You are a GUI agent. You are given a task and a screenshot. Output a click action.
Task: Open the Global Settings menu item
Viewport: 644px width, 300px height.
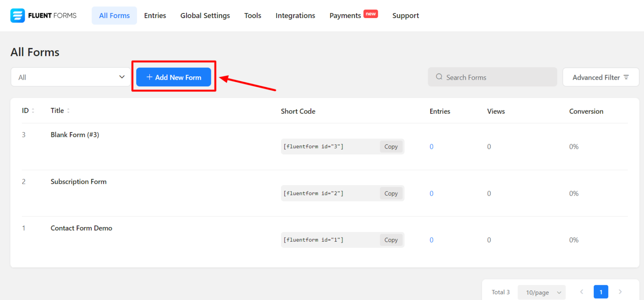click(x=205, y=15)
